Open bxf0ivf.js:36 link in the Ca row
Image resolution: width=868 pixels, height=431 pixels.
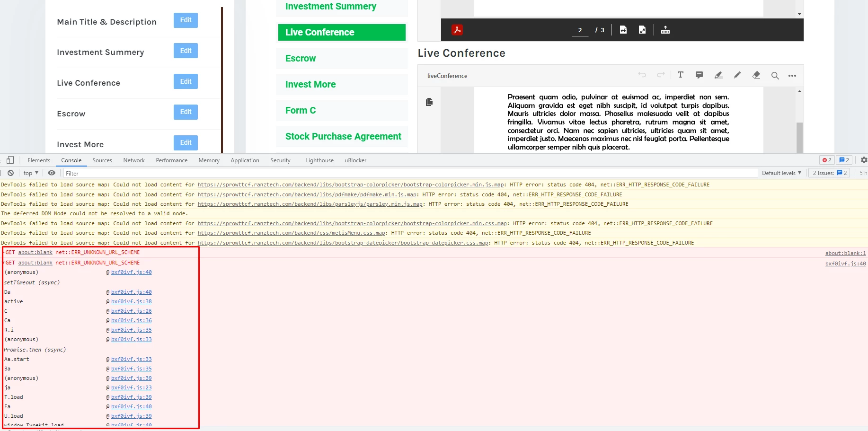coord(132,320)
